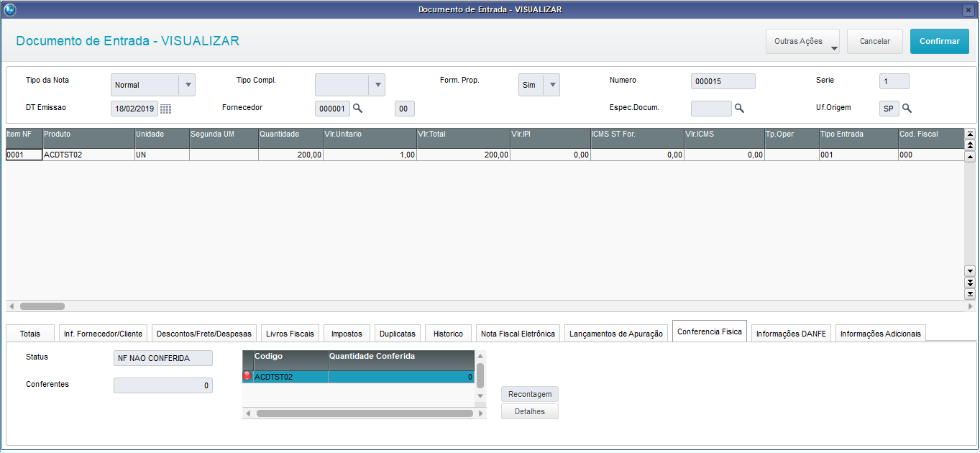Select the Conferencia Fisica tab
The height and width of the screenshot is (453, 980).
[710, 331]
